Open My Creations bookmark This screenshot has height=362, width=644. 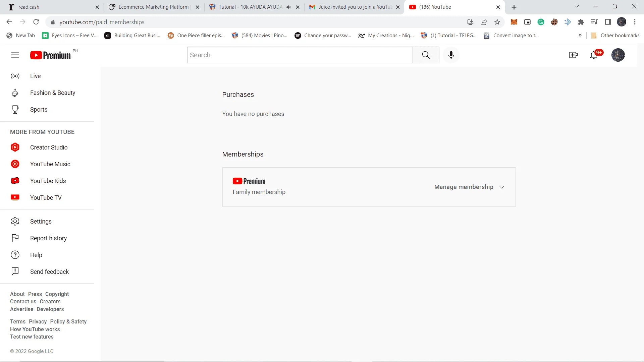[x=386, y=36]
